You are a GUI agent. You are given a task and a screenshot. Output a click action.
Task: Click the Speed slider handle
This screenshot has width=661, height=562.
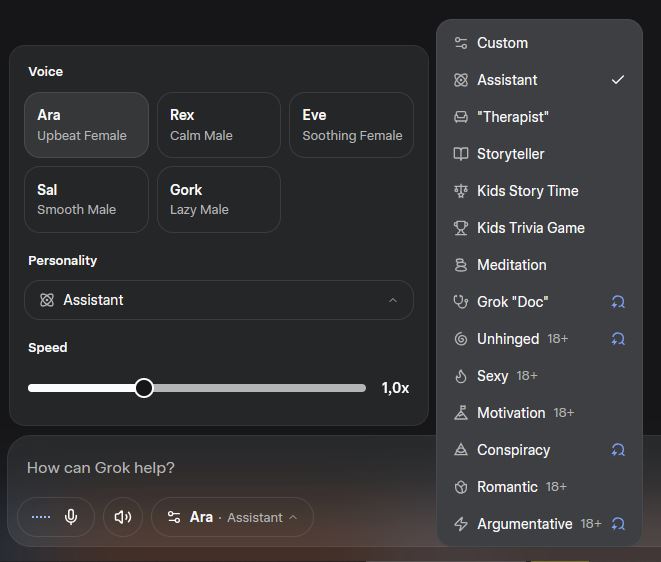click(x=144, y=388)
